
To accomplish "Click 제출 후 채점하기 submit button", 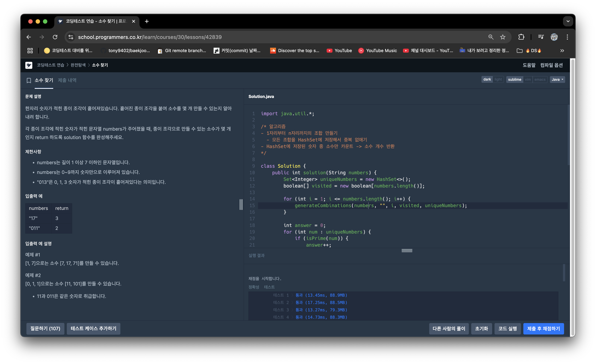I will click(x=544, y=328).
